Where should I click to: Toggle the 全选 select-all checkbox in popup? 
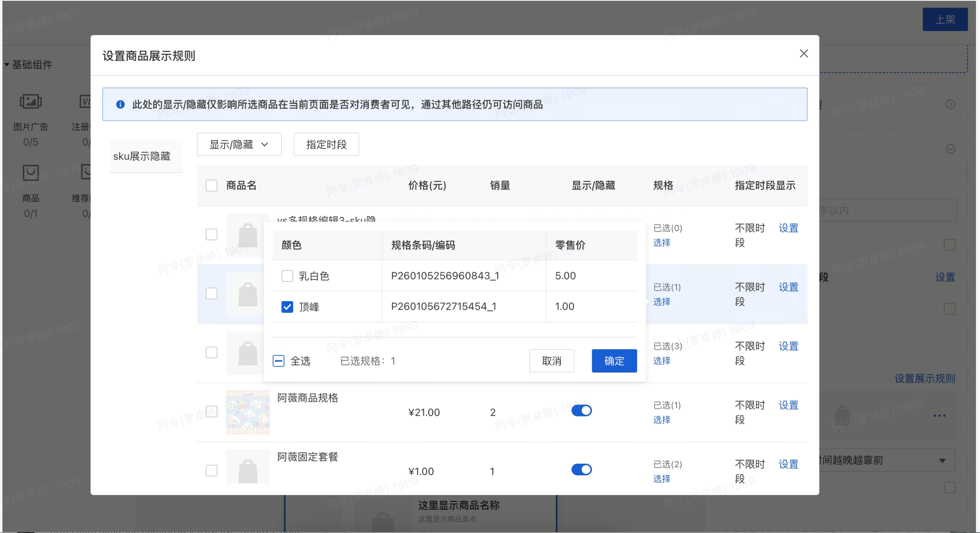click(x=279, y=361)
